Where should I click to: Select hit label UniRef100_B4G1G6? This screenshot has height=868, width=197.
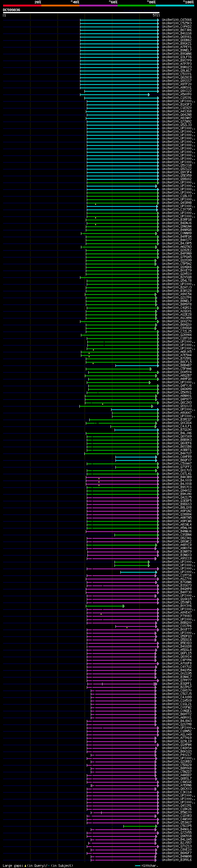click(177, 33)
